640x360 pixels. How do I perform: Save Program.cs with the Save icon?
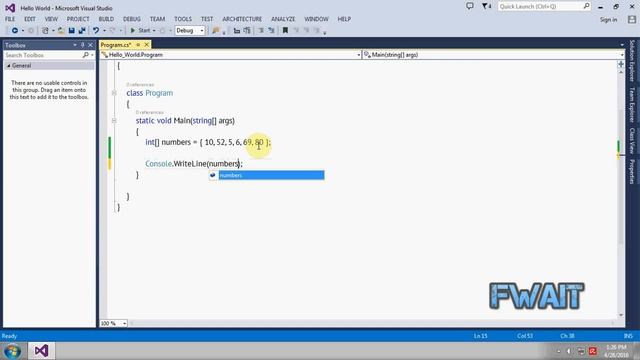pyautogui.click(x=72, y=31)
